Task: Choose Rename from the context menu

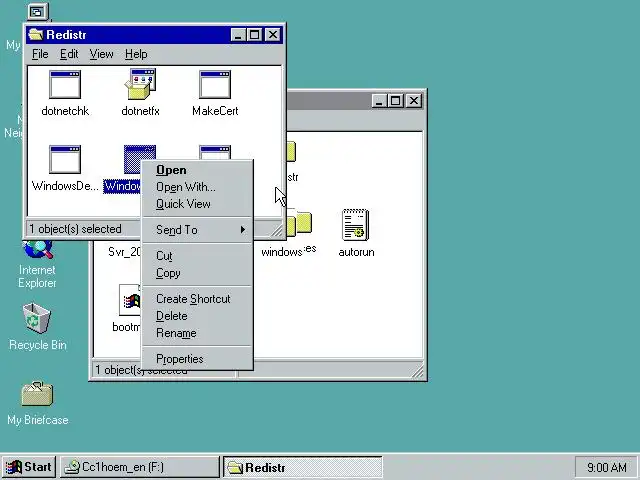Action: click(x=198, y=333)
